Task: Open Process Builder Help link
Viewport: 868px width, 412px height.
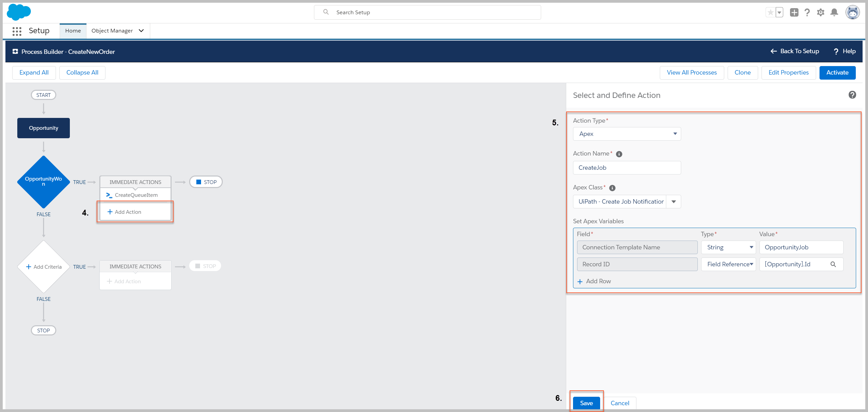Action: [845, 51]
